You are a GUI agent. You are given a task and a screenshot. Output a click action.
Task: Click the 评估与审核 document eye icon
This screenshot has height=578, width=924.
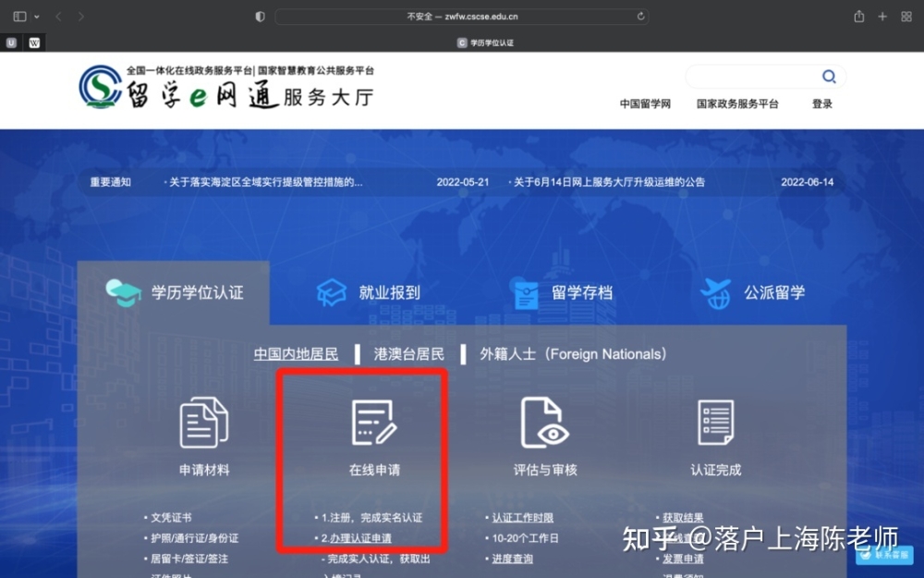coord(545,423)
